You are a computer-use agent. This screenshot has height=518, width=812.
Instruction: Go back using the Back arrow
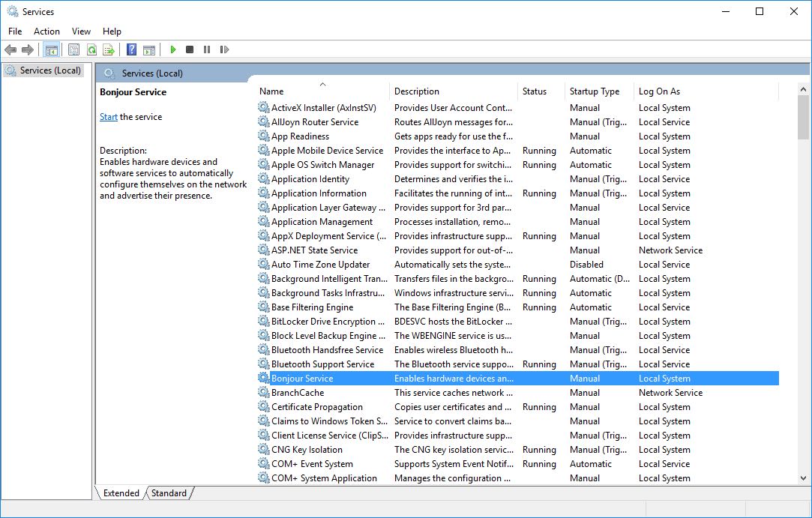[x=10, y=49]
